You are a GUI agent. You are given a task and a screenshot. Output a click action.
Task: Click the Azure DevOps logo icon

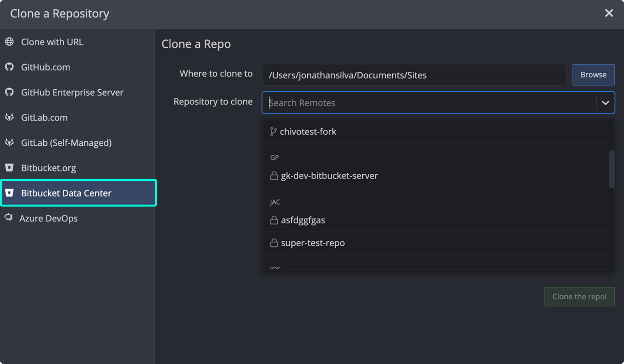coord(9,218)
